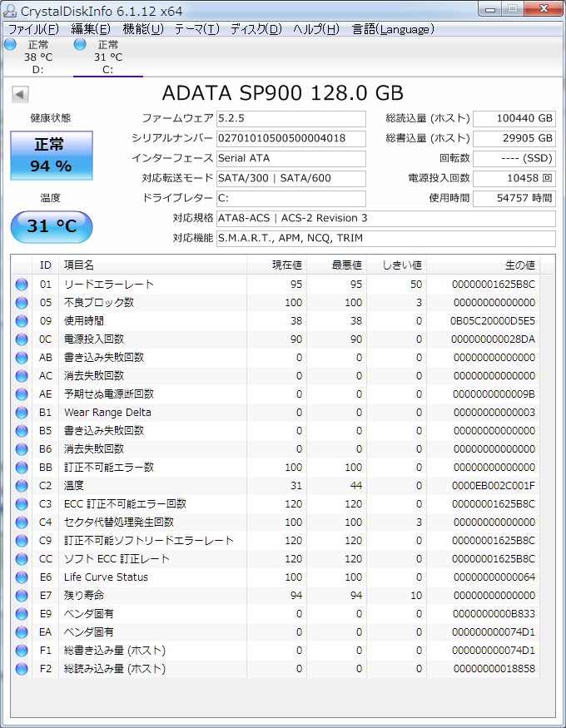The image size is (566, 728).
Task: Click status orb for ID 09 使用時間
Action: point(22,321)
